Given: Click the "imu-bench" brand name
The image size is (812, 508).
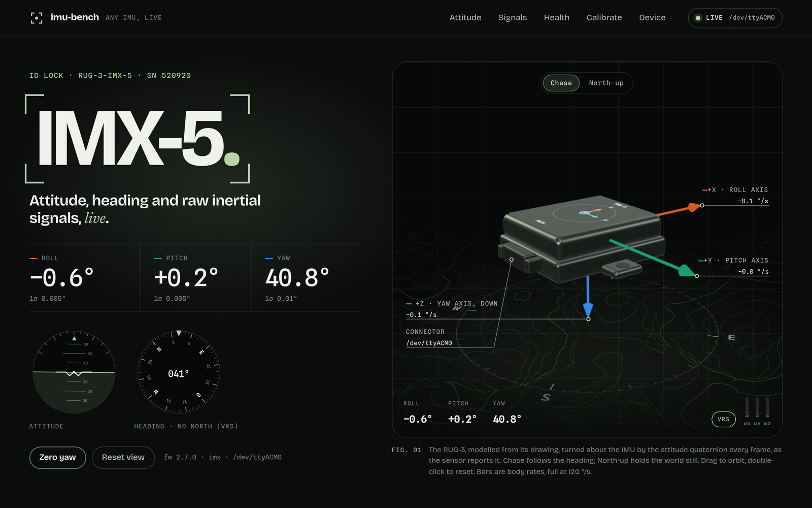Looking at the screenshot, I should click(x=75, y=17).
